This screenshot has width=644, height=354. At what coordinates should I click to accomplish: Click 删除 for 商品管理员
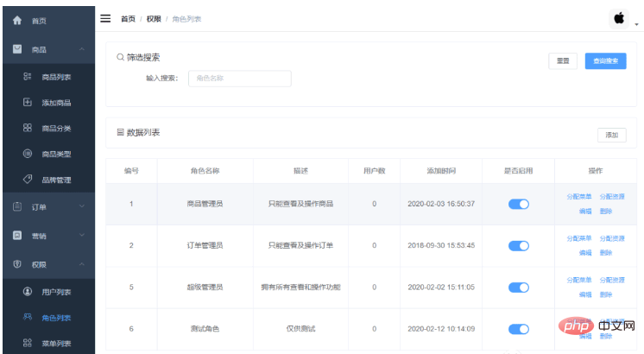[606, 211]
